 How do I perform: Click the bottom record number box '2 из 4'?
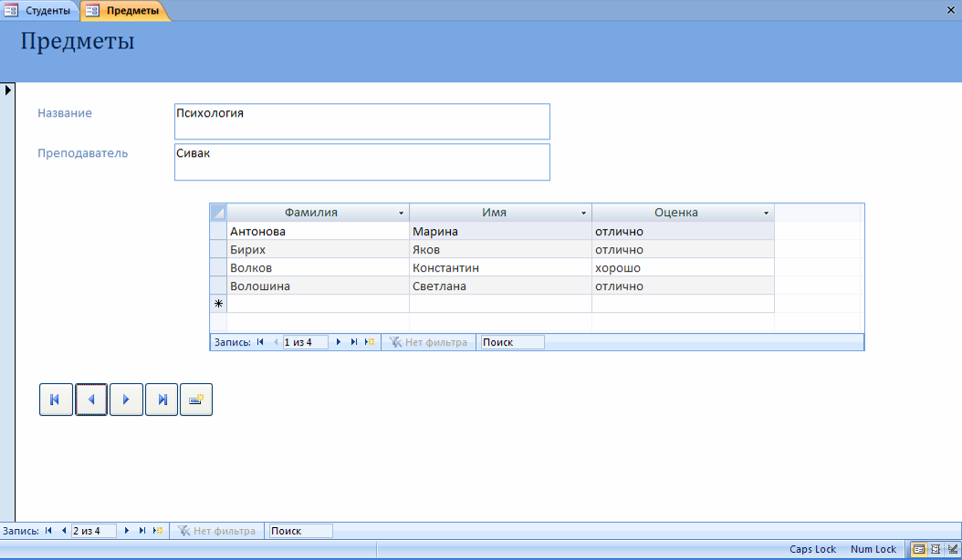click(x=93, y=531)
